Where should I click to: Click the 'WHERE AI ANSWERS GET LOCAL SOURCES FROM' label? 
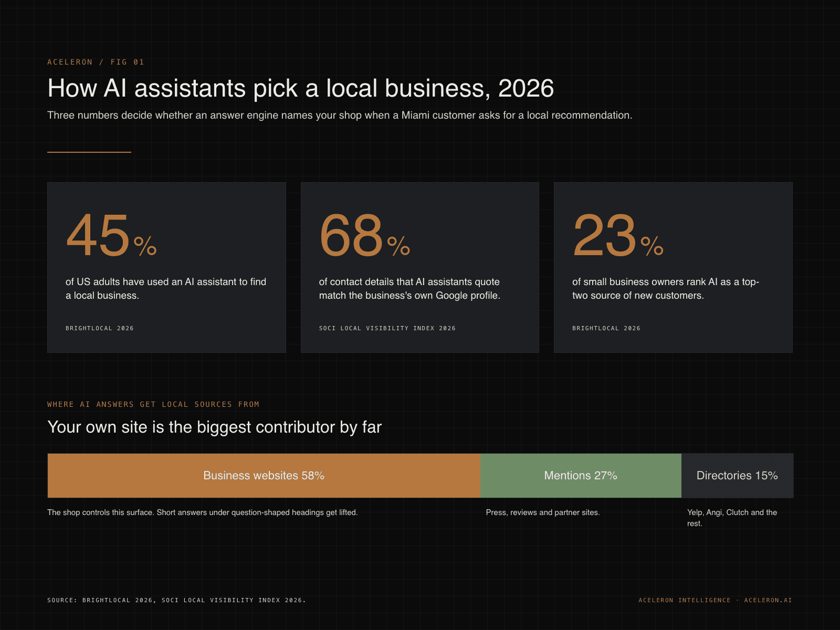click(153, 404)
